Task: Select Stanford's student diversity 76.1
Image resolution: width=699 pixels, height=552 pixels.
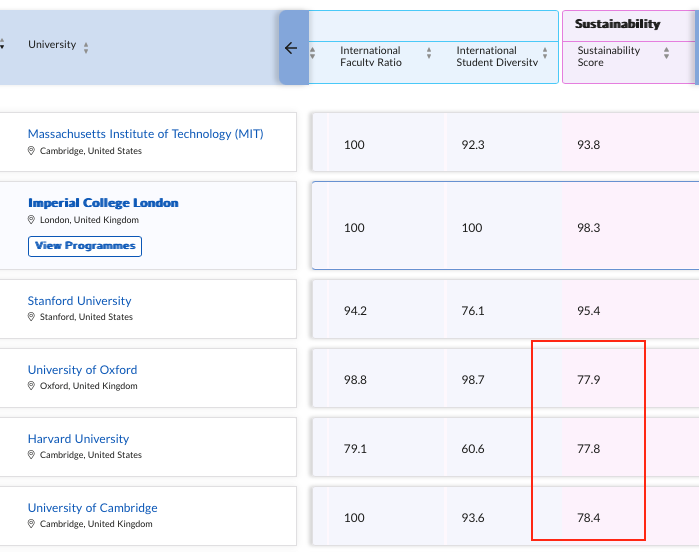Action: pos(473,311)
